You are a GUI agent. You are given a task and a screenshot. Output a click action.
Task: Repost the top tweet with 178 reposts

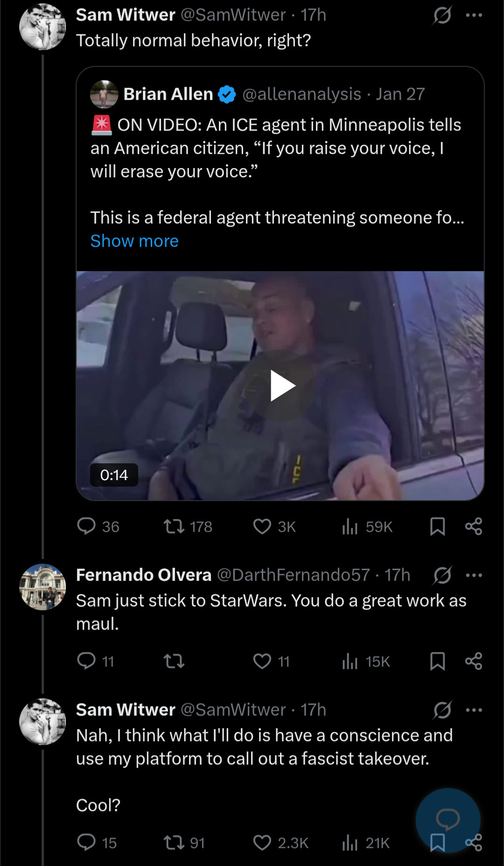click(174, 526)
